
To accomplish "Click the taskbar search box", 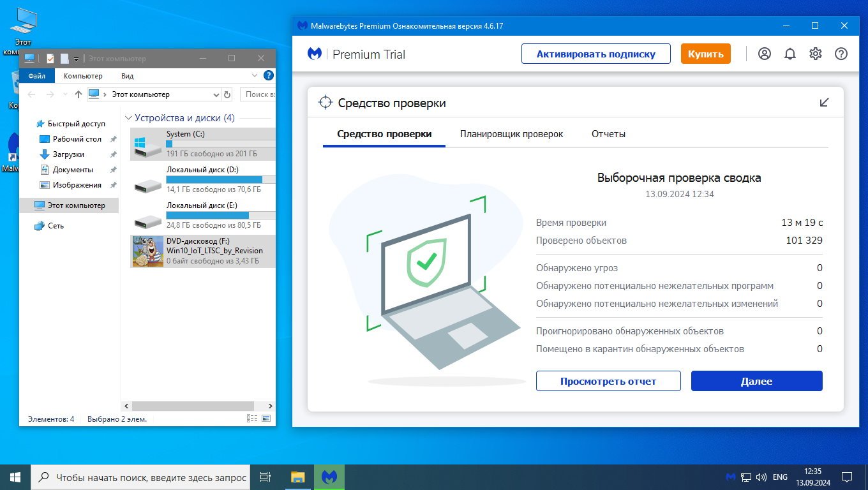I will [140, 477].
